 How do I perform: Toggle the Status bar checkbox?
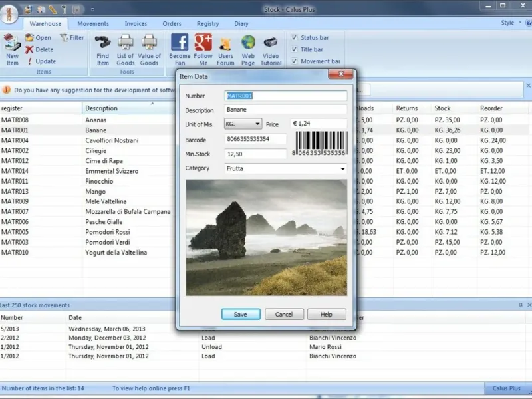tap(295, 38)
